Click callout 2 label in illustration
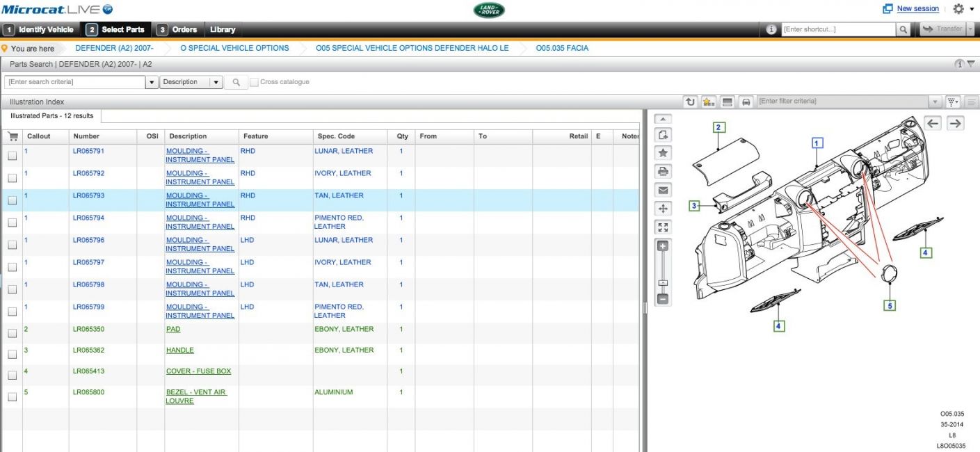This screenshot has width=980, height=452. 720,127
